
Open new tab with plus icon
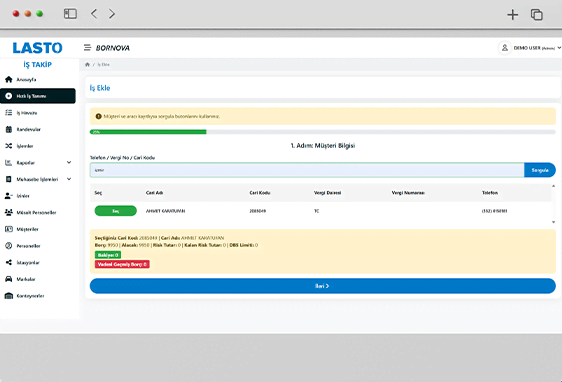tap(513, 14)
